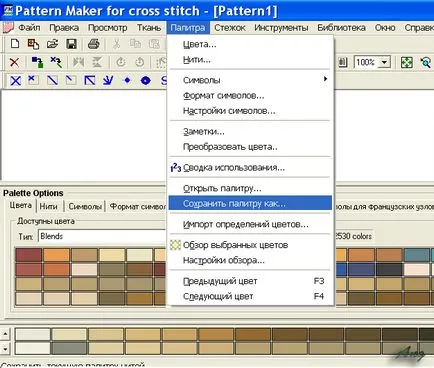Select the small dot French knot tool

point(127,80)
